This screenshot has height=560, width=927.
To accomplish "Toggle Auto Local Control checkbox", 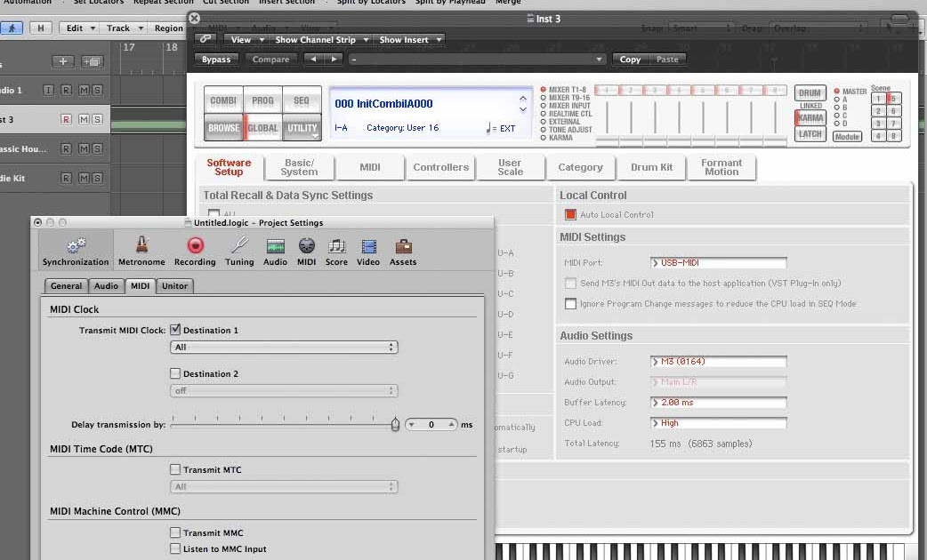I will (570, 214).
